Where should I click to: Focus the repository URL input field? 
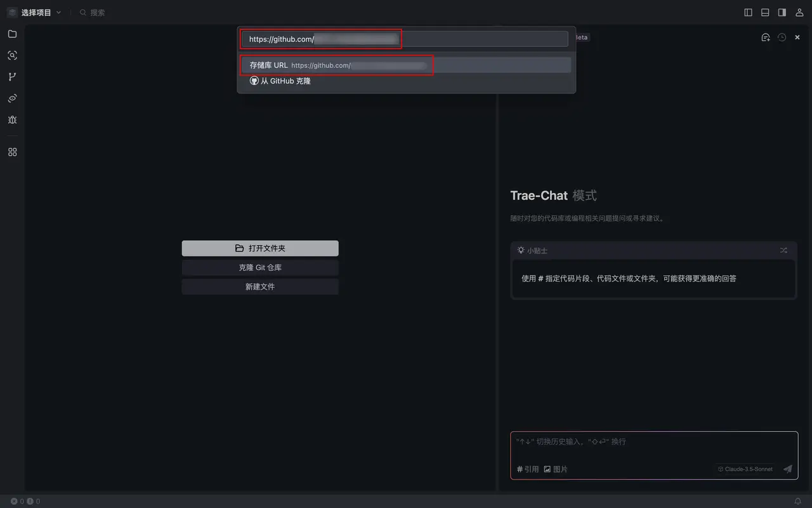pos(405,39)
